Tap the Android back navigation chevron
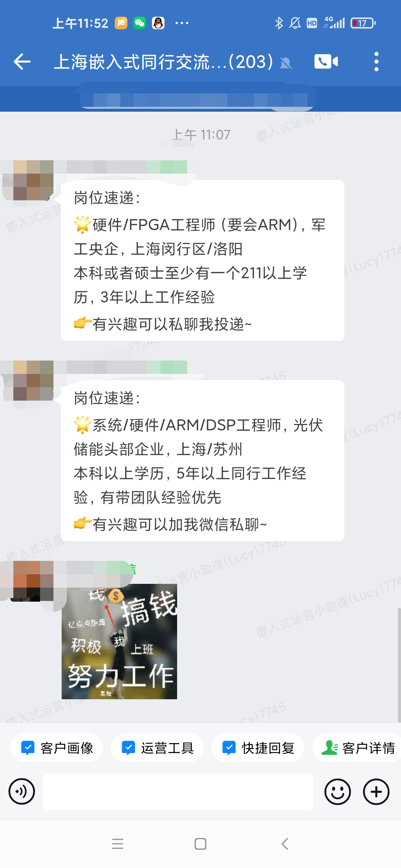Screen dimensions: 401x868 pos(285,844)
